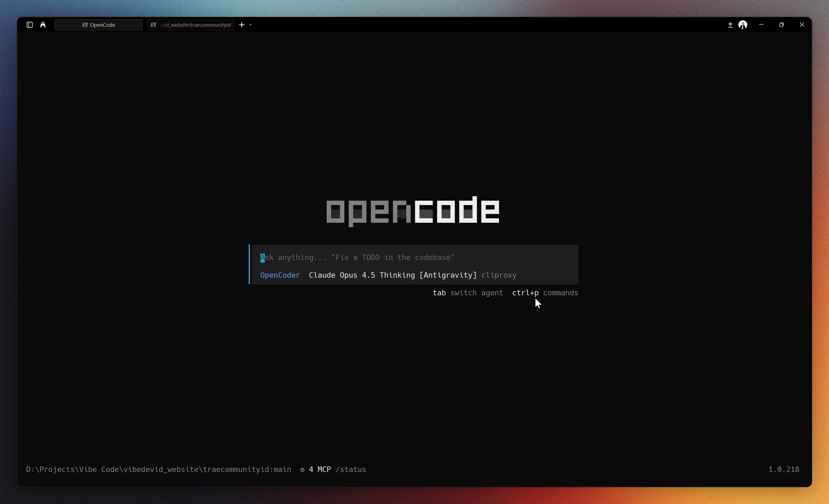The width and height of the screenshot is (829, 504).
Task: Switch to the OpenCode tab
Action: click(x=99, y=25)
